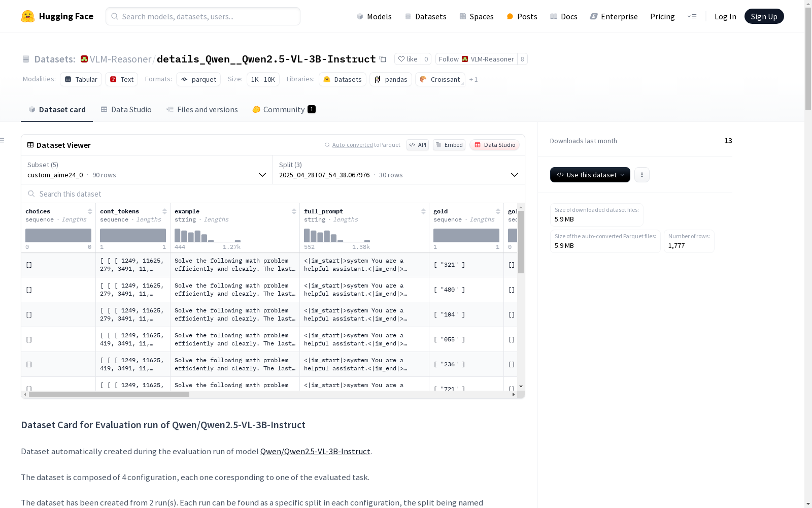Click the Datasets breadcrumb label

pyautogui.click(x=54, y=59)
